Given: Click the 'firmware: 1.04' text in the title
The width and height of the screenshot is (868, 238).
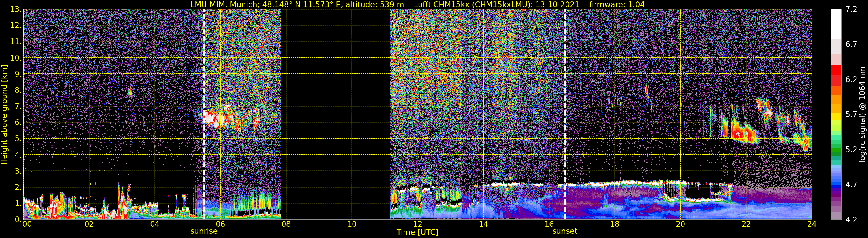Looking at the screenshot, I should [x=617, y=4].
